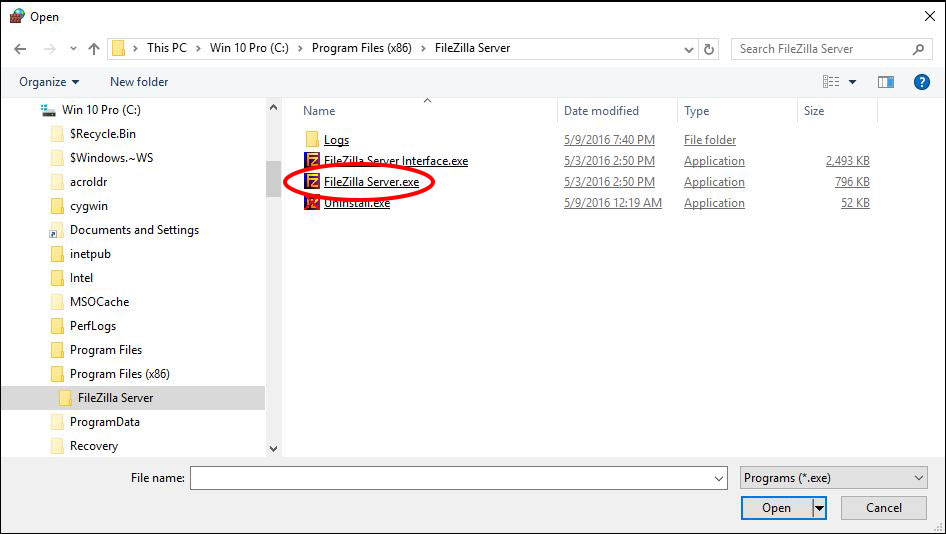946x534 pixels.
Task: Click the forward navigation arrow
Action: tap(49, 49)
